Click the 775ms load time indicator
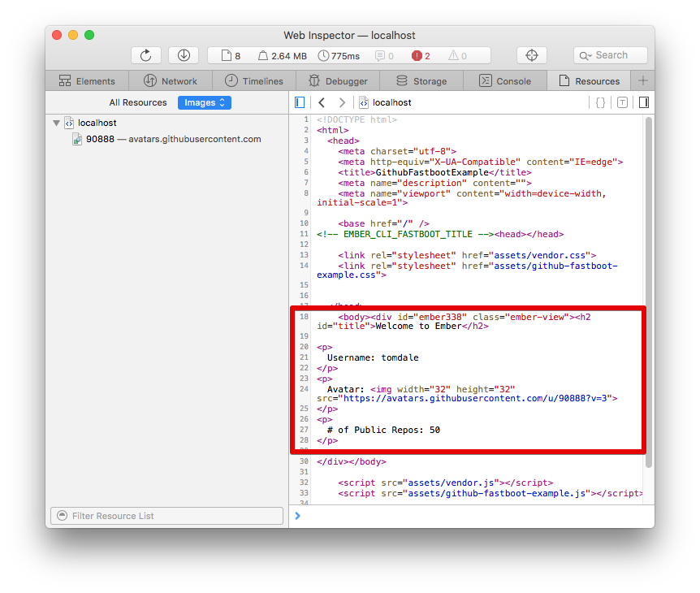The height and width of the screenshot is (593, 700). pos(339,56)
